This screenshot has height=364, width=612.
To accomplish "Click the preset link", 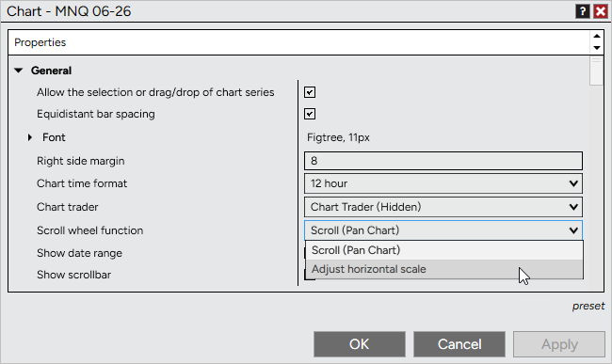I will [x=588, y=306].
